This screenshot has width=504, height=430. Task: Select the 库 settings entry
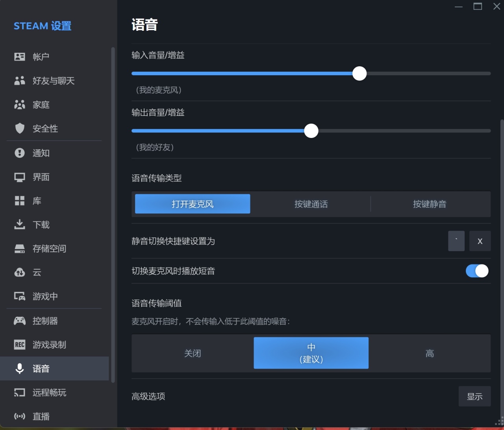[x=54, y=201]
